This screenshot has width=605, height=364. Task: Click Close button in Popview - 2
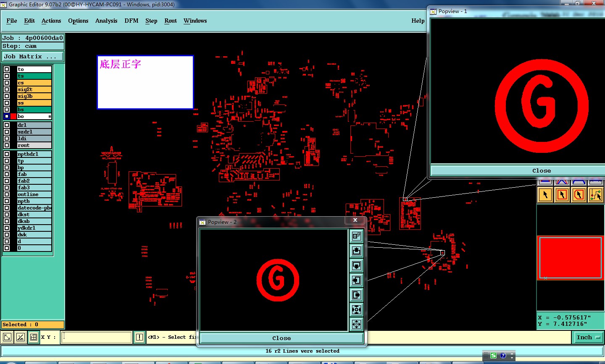pos(281,338)
